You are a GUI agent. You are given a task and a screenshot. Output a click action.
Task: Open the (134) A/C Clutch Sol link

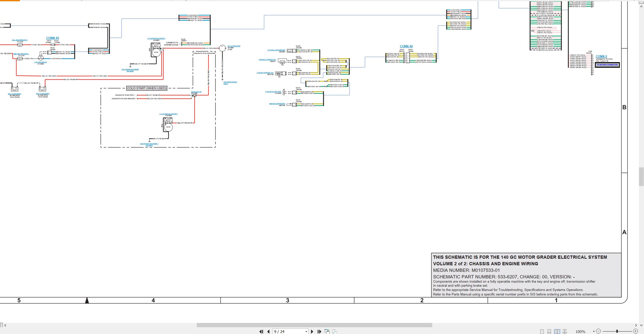pyautogui.click(x=273, y=92)
